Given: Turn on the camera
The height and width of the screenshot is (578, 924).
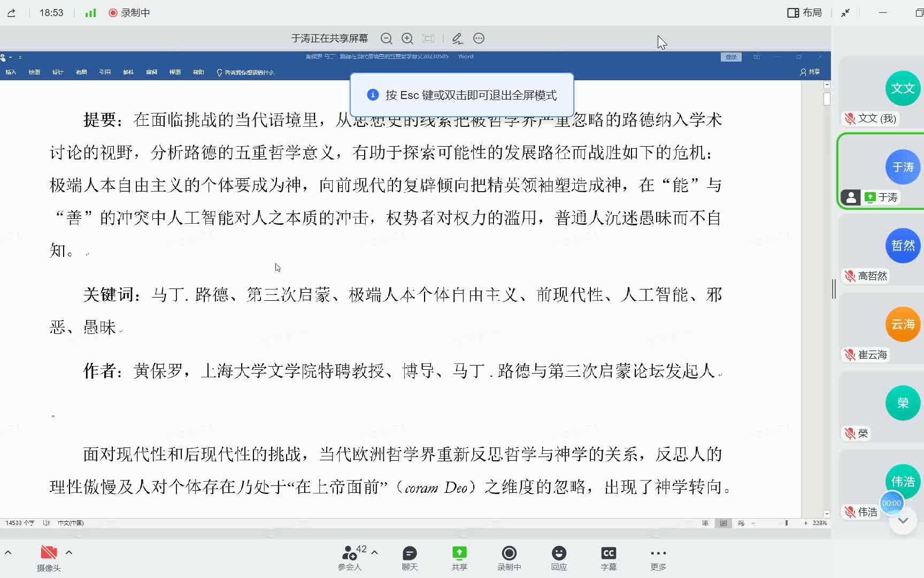Looking at the screenshot, I should (x=49, y=558).
